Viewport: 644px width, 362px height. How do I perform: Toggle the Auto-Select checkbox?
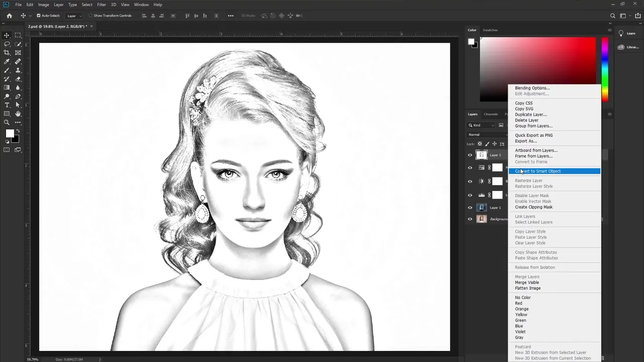pyautogui.click(x=39, y=16)
